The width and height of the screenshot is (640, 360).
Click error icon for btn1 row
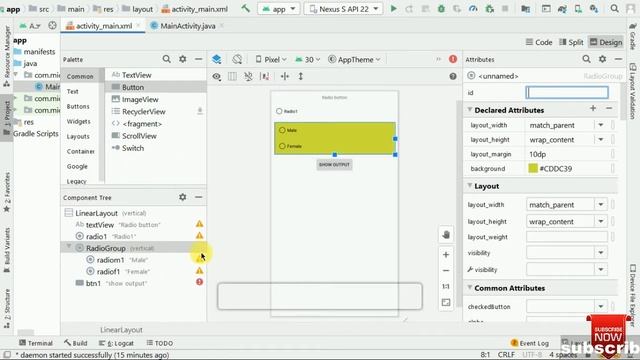[x=199, y=282]
